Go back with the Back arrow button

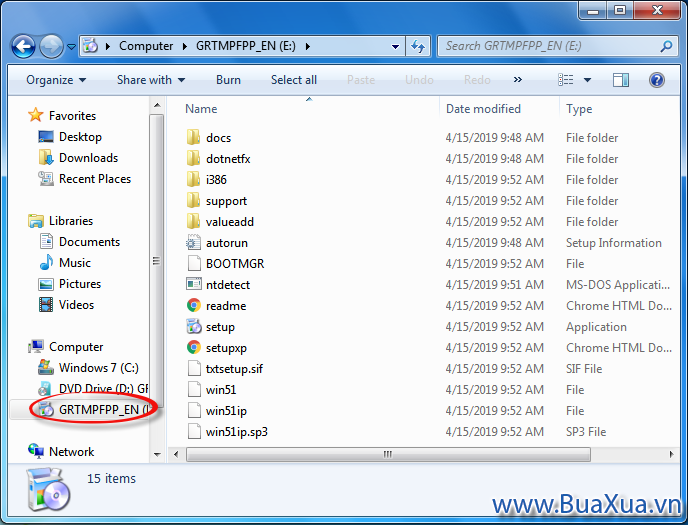[23, 46]
